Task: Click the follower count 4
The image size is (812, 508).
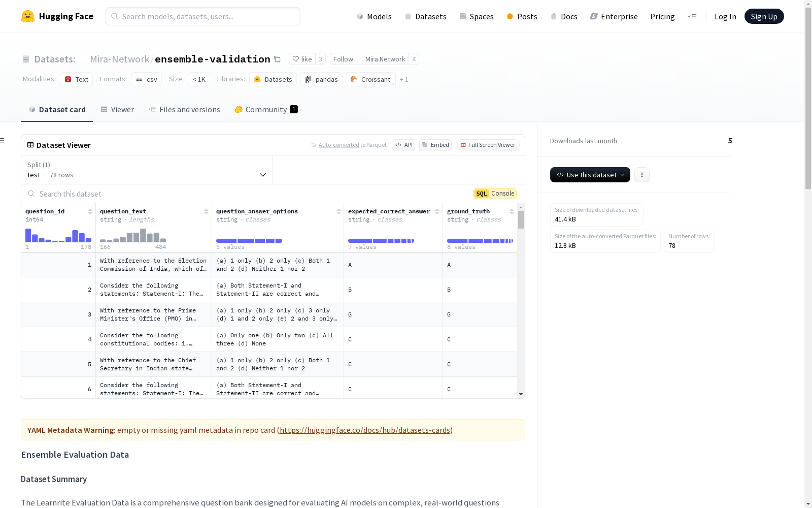Action: tap(414, 59)
